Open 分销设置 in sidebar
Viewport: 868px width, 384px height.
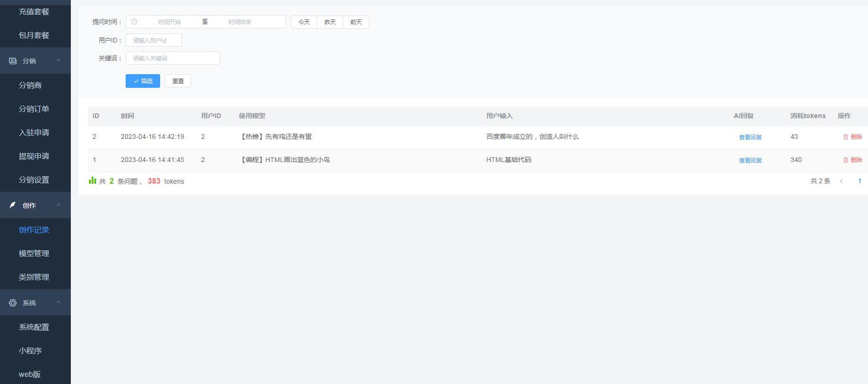pos(34,179)
